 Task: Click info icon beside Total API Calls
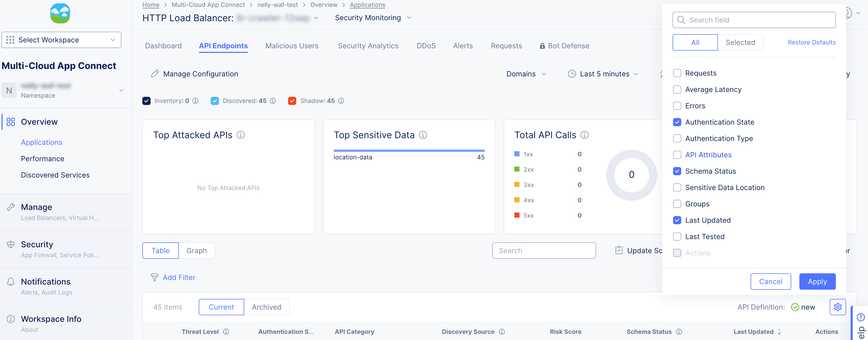pyautogui.click(x=585, y=135)
